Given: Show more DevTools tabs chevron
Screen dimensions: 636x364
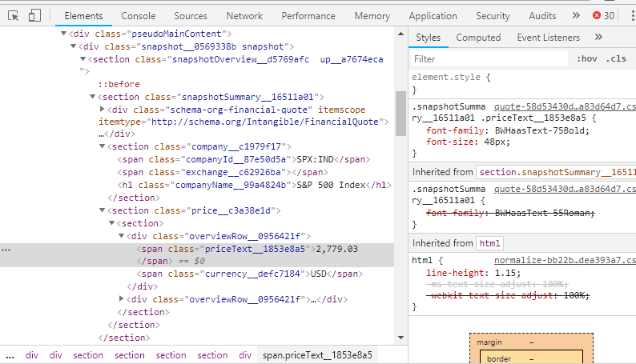Looking at the screenshot, I should (x=576, y=15).
